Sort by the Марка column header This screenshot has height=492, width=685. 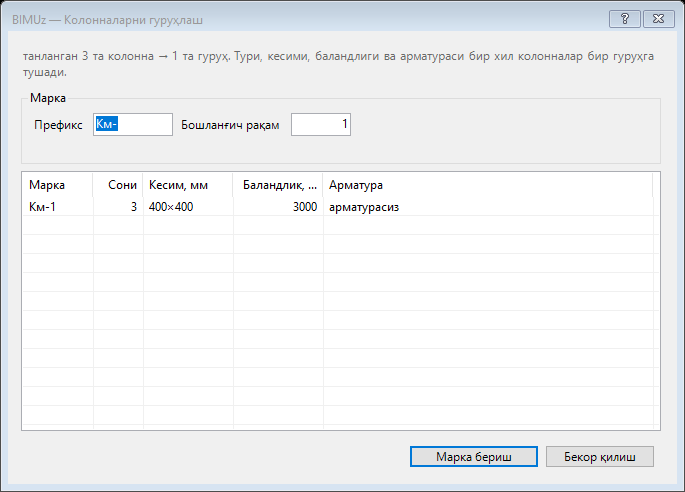pyautogui.click(x=57, y=185)
